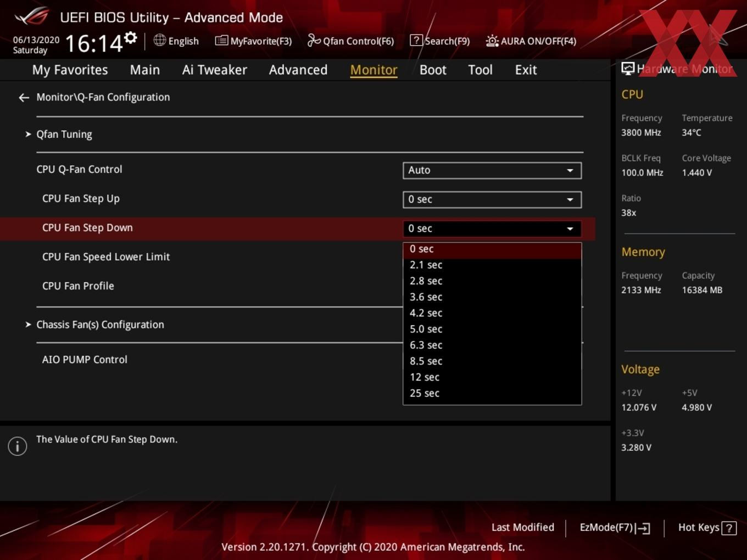747x560 pixels.
Task: Click the back arrow beside Monitor\Q-Fan Configuration
Action: 24,98
